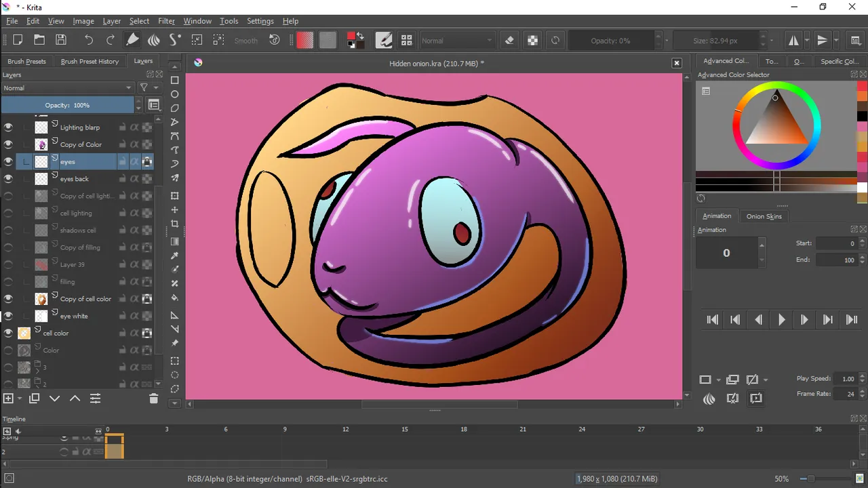Open the Specific Color docker tab
868x488 pixels.
(840, 61)
